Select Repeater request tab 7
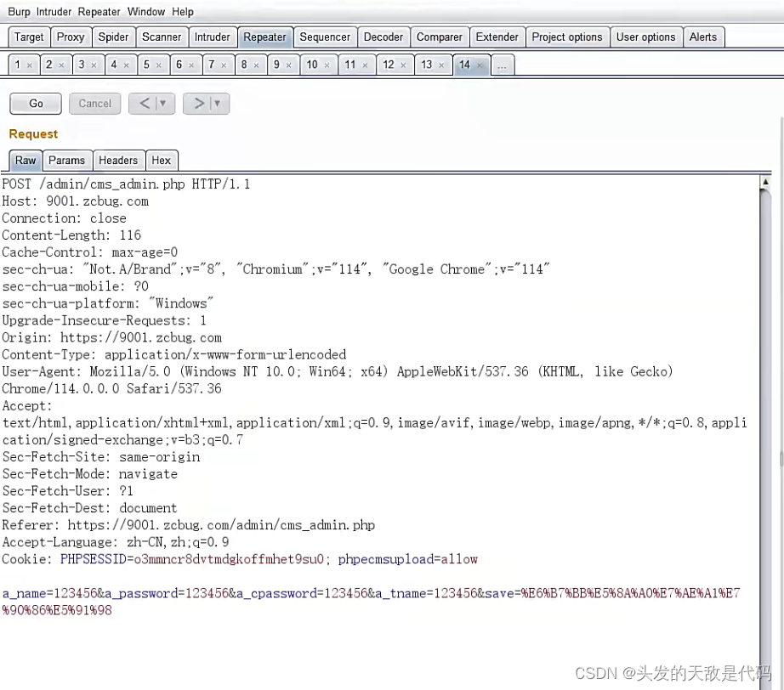This screenshot has width=784, height=690. [x=212, y=65]
